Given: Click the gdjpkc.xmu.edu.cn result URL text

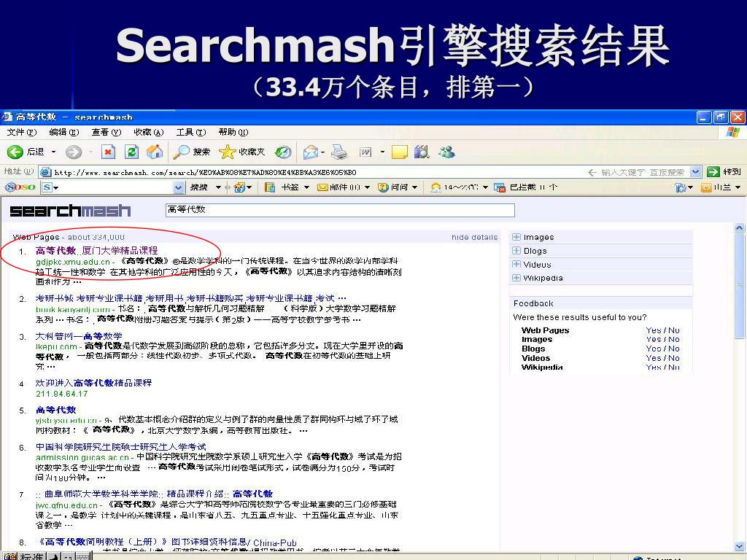Looking at the screenshot, I should point(73,262).
